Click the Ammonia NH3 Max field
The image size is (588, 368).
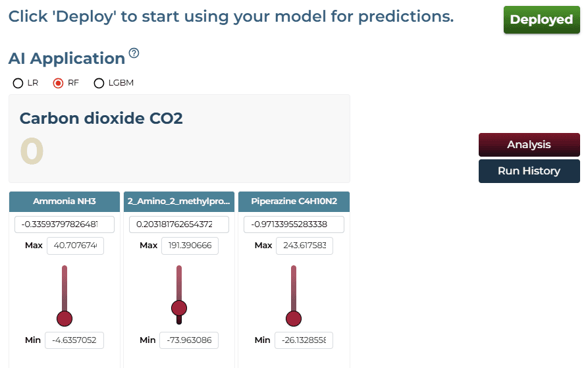[75, 246]
